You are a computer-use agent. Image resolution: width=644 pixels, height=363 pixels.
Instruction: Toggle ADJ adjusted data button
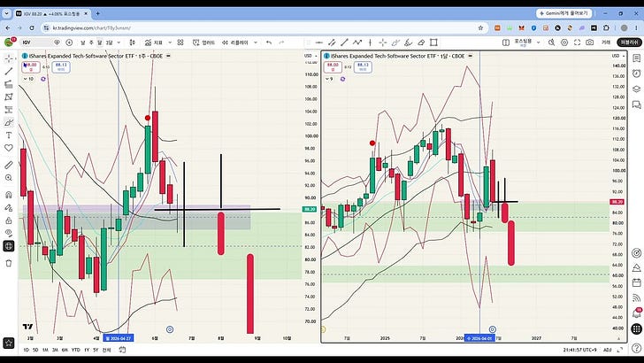coord(608,350)
